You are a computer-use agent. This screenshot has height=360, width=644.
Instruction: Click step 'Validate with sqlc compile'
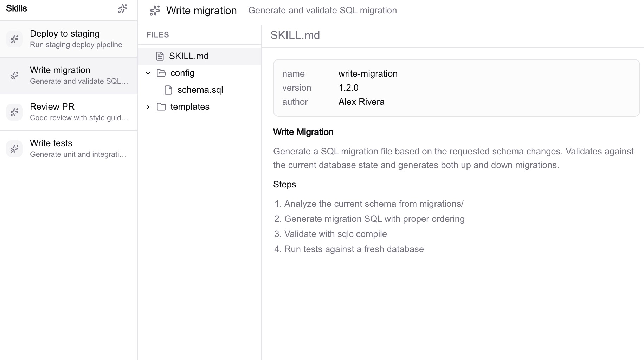coord(336,234)
